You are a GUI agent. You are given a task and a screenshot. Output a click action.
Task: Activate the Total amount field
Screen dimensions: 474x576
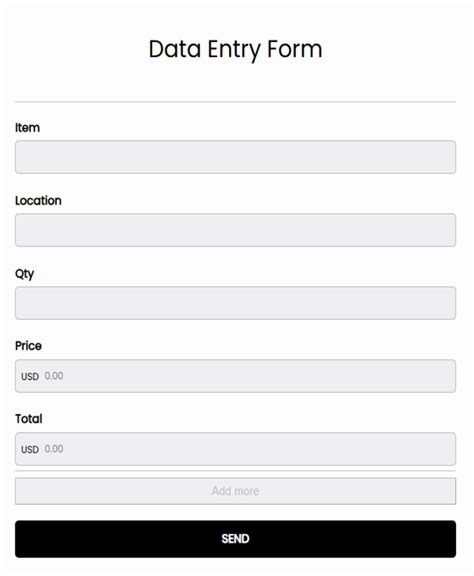point(235,449)
